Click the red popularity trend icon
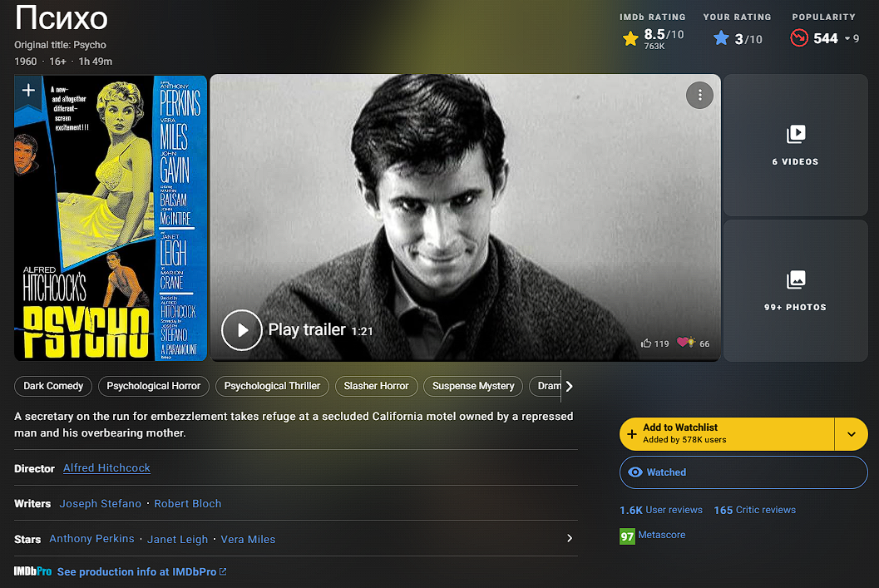 [799, 38]
